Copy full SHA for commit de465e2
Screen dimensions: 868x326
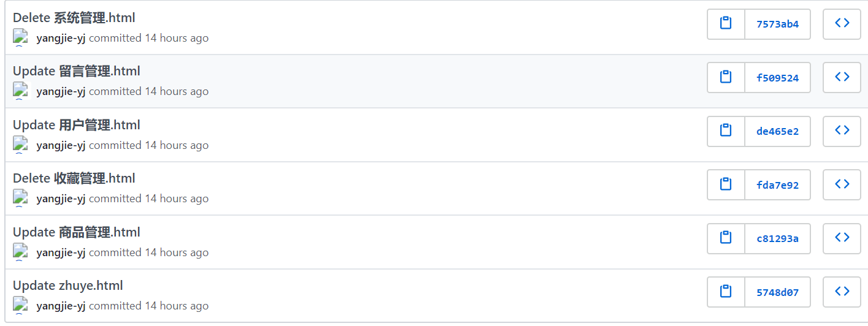click(x=726, y=131)
